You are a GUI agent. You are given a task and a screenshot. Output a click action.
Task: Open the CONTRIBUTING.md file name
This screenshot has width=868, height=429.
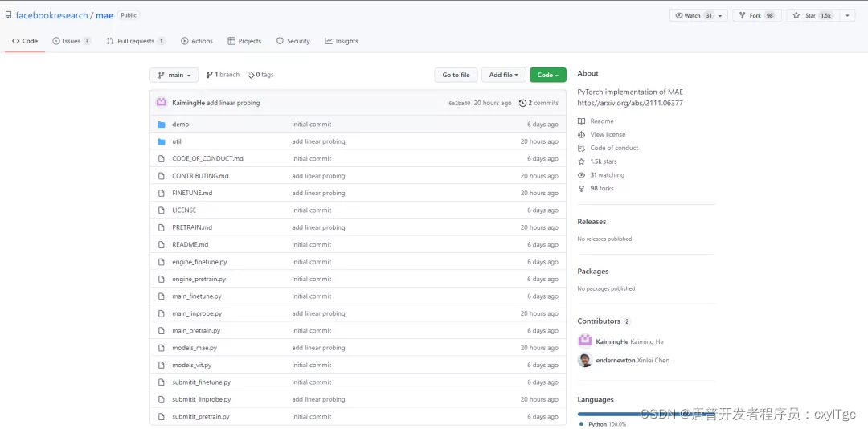(x=200, y=175)
